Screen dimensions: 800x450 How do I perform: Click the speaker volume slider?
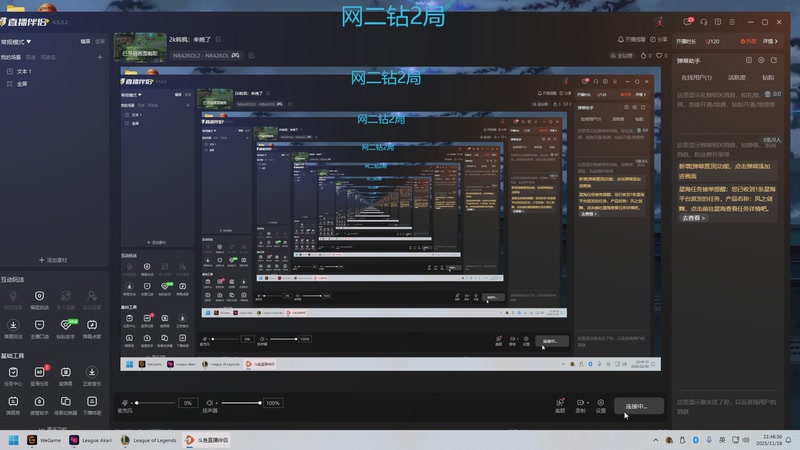pyautogui.click(x=241, y=403)
